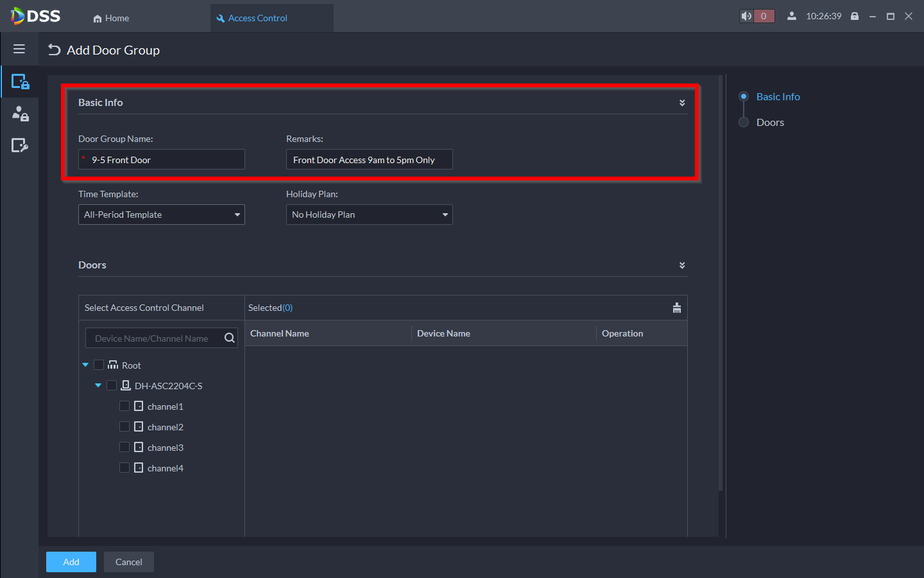Click the back arrow beside Add Door Group
This screenshot has height=578, width=924.
coord(55,50)
